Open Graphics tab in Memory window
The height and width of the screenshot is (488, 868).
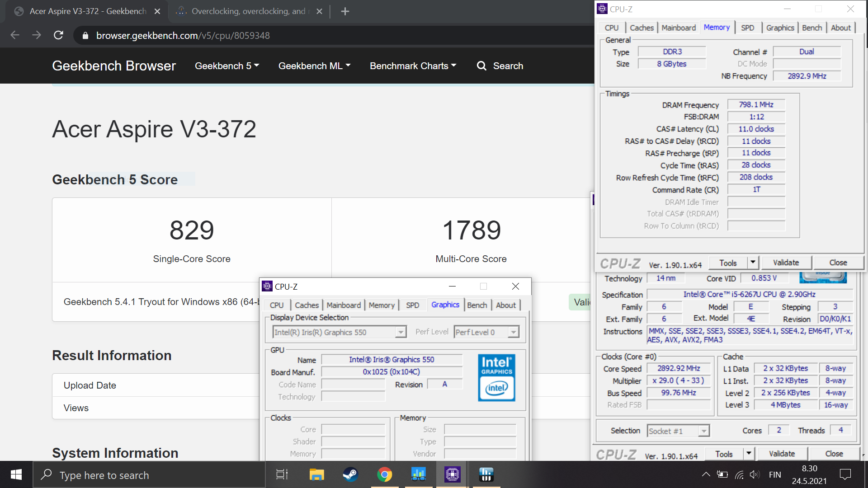[x=780, y=28]
